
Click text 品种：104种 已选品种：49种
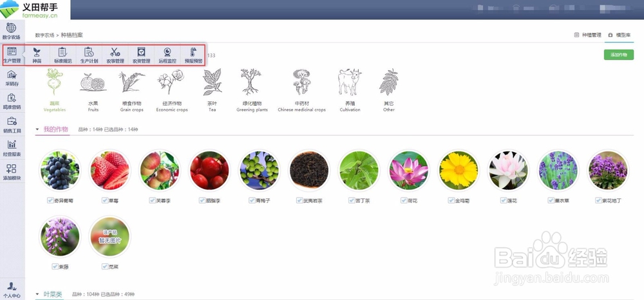pos(103,294)
